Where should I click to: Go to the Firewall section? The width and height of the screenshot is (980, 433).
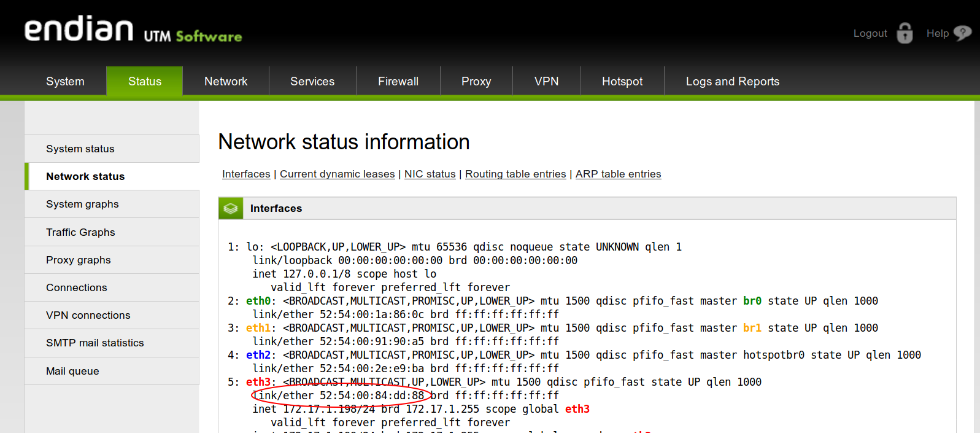pos(398,81)
